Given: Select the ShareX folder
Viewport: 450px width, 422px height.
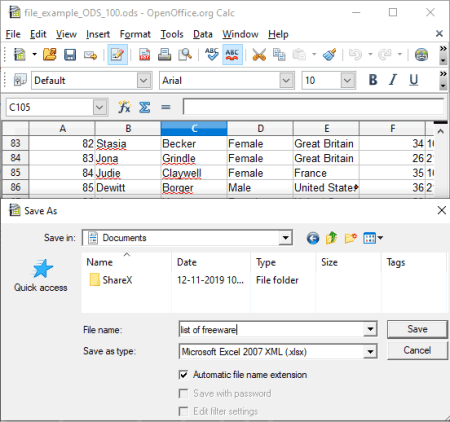Looking at the screenshot, I should (x=111, y=280).
